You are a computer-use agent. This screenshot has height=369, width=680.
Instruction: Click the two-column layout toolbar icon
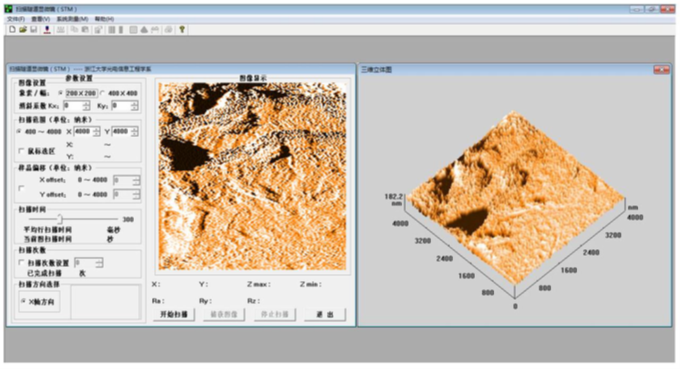pyautogui.click(x=112, y=29)
